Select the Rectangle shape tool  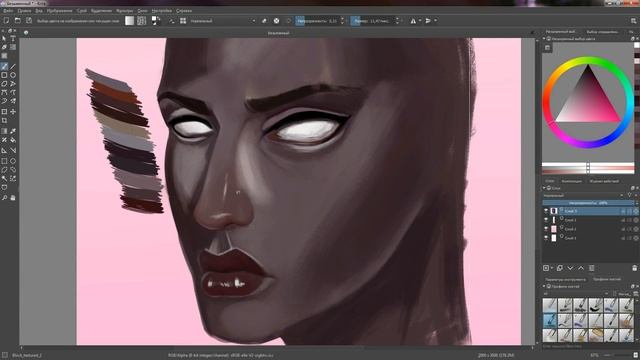tap(4, 75)
